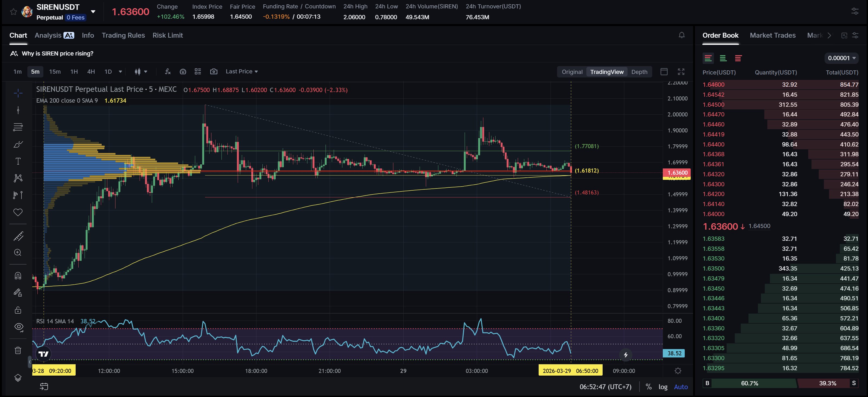Switch chart view to Depth
Screen dimensions: 868x397
[x=639, y=72]
